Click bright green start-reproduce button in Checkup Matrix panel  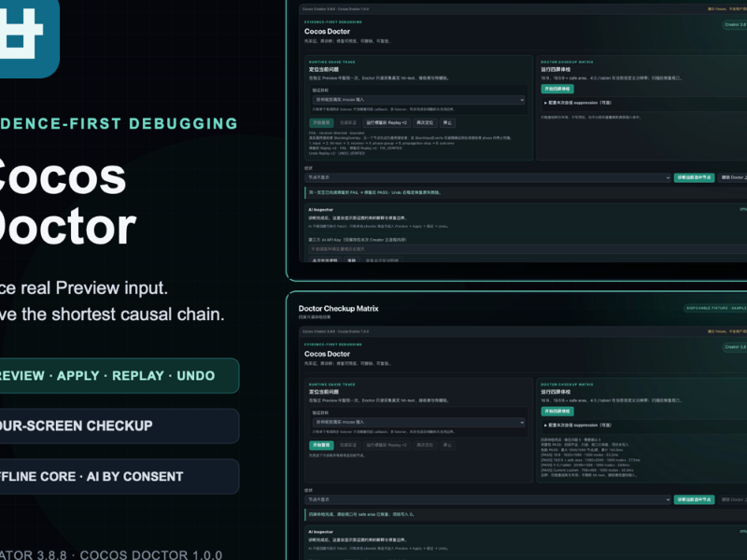[x=321, y=445]
